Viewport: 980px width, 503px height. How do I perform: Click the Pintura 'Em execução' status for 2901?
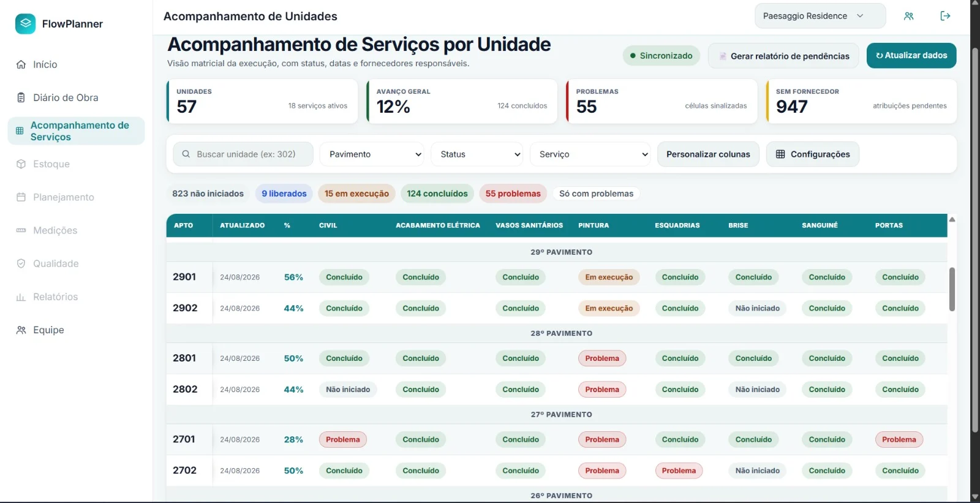(x=609, y=278)
